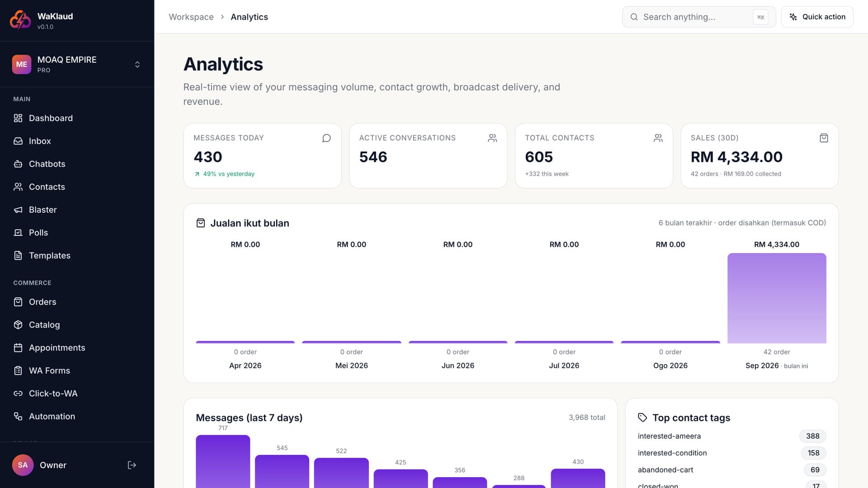Select Blaster in the sidebar
868x488 pixels.
pos(77,210)
